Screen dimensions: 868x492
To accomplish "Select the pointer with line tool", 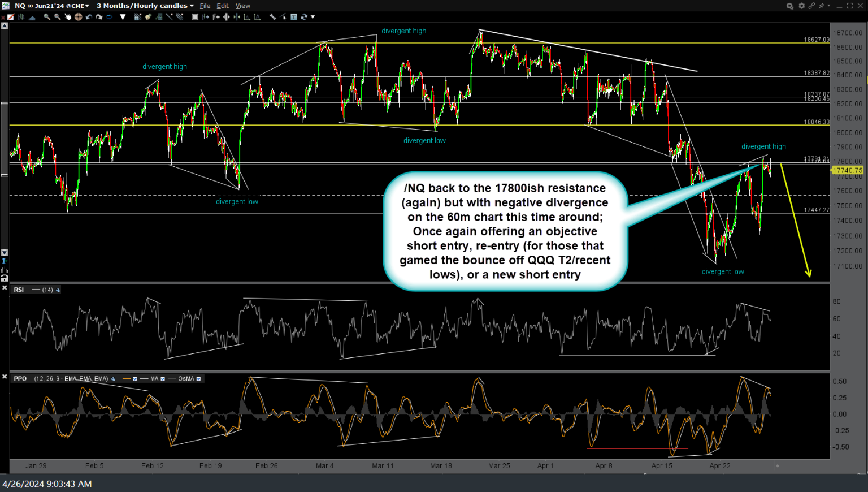I will click(x=283, y=17).
